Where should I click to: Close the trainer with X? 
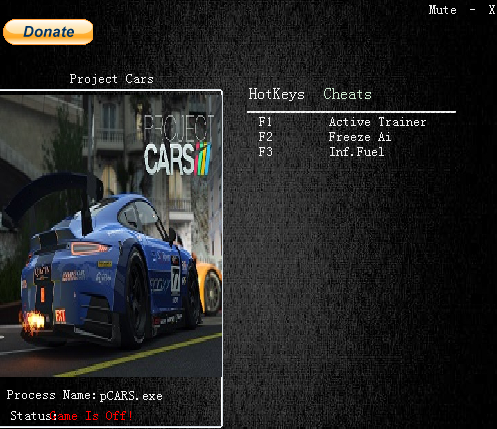(492, 10)
